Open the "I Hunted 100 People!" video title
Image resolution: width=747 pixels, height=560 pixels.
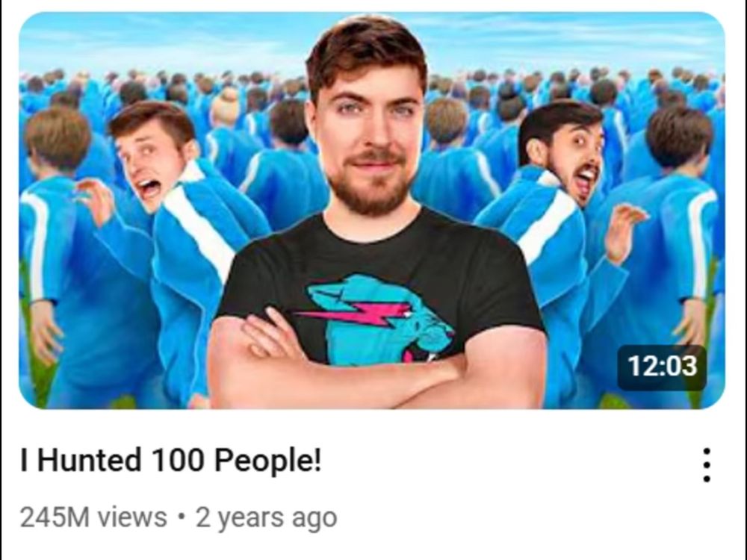click(x=170, y=461)
